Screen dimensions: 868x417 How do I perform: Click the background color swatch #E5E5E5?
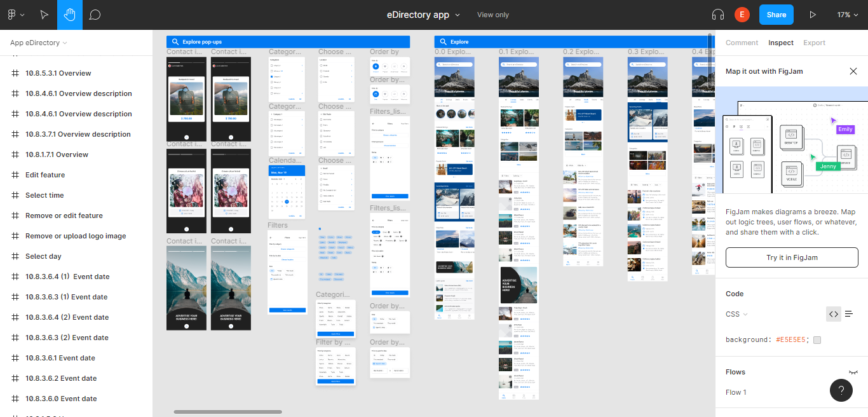click(817, 340)
